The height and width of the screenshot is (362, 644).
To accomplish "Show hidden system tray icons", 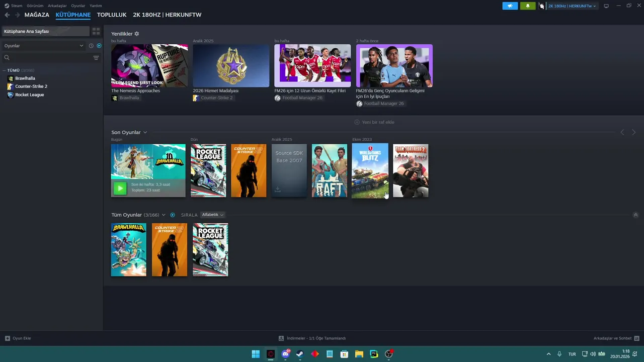I will [x=548, y=354].
